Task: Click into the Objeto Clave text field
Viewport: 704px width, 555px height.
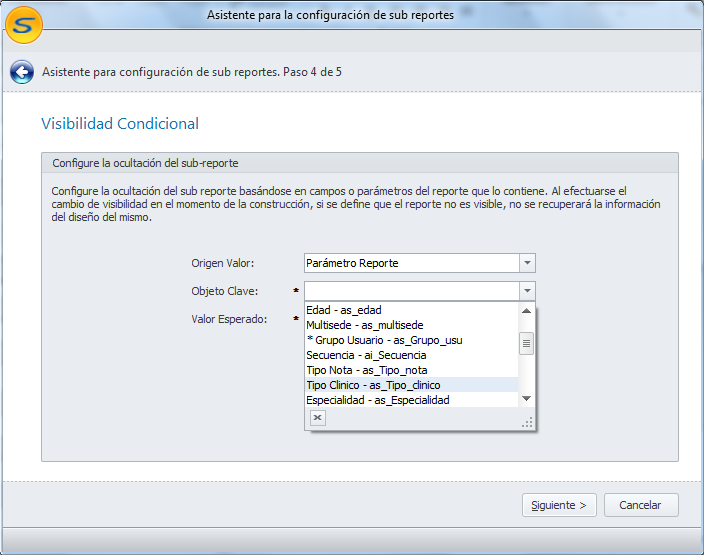Action: coord(410,291)
